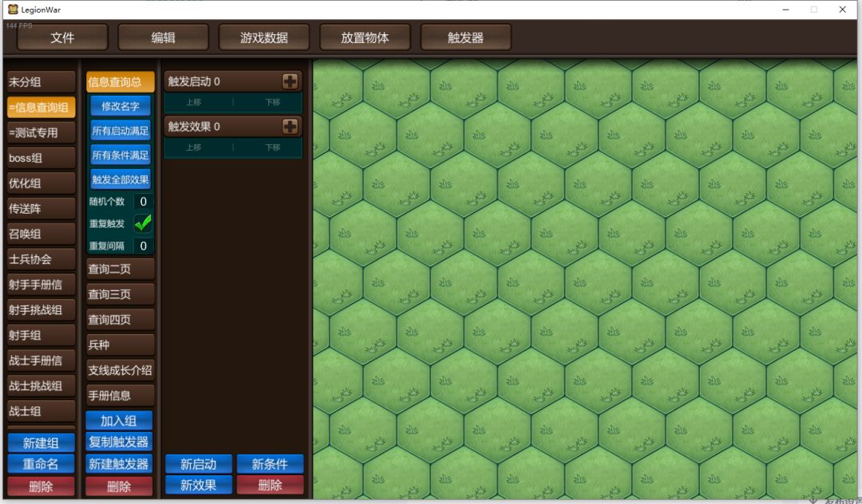Viewport: 862px width, 504px height.
Task: Select the 战士手册信 group
Action: [x=42, y=360]
